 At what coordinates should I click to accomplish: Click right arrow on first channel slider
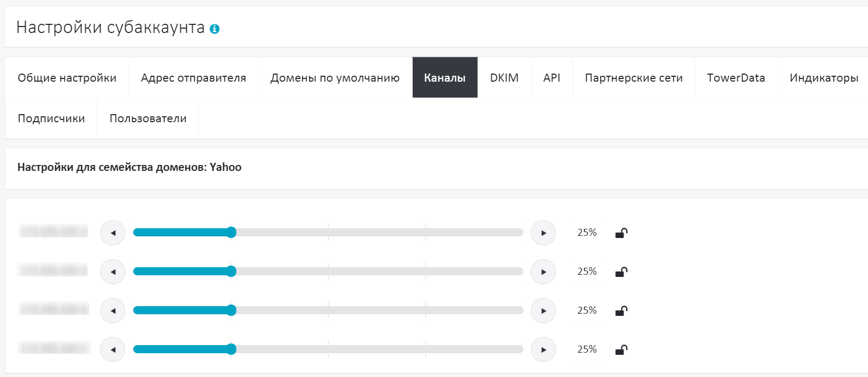pos(543,233)
